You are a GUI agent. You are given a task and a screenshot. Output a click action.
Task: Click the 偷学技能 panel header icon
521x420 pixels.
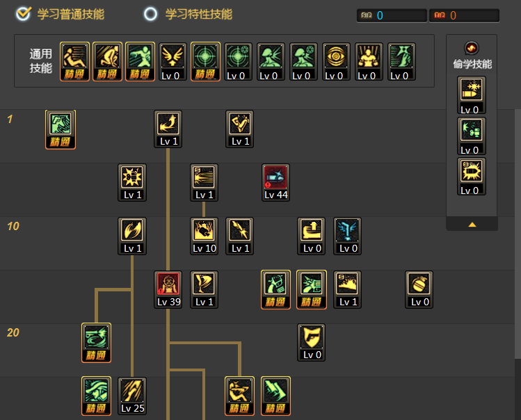point(472,48)
